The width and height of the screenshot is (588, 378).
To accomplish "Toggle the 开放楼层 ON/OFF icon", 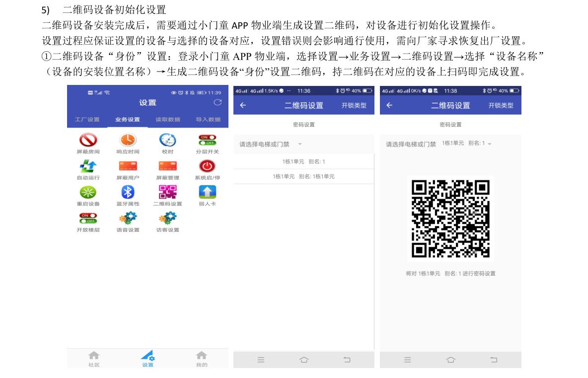I will [88, 218].
